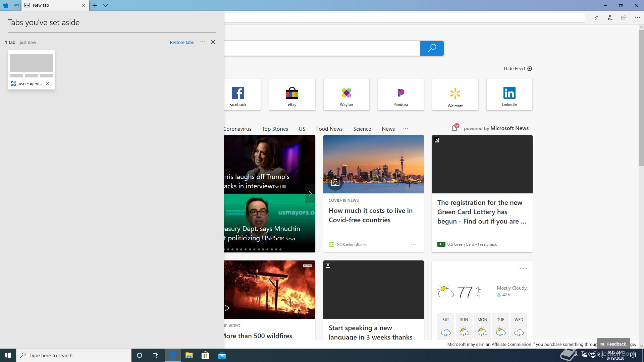The width and height of the screenshot is (644, 362).
Task: Close the New tab tab
Action: click(x=84, y=5)
